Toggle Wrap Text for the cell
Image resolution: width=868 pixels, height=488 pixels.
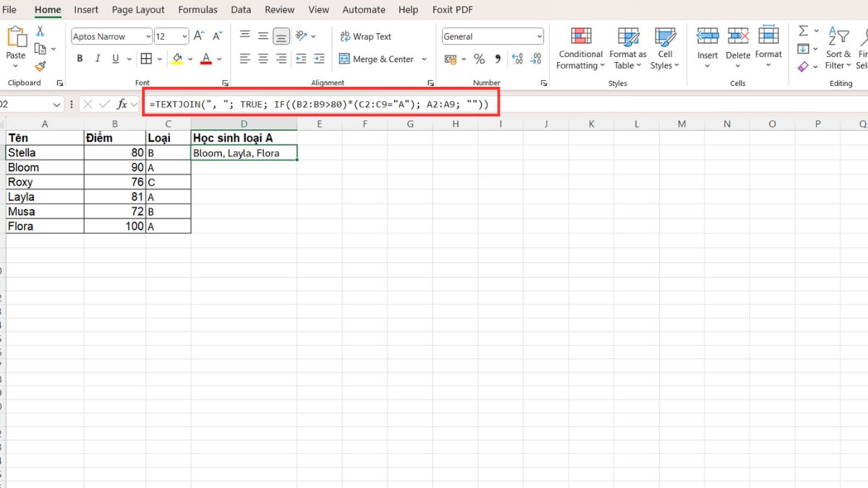click(x=365, y=36)
